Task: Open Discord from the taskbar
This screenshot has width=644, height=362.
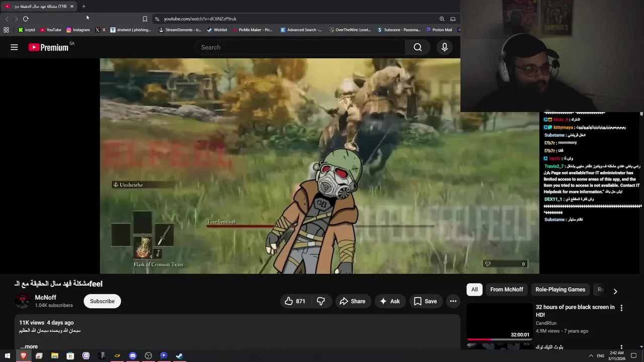Action: [133, 356]
